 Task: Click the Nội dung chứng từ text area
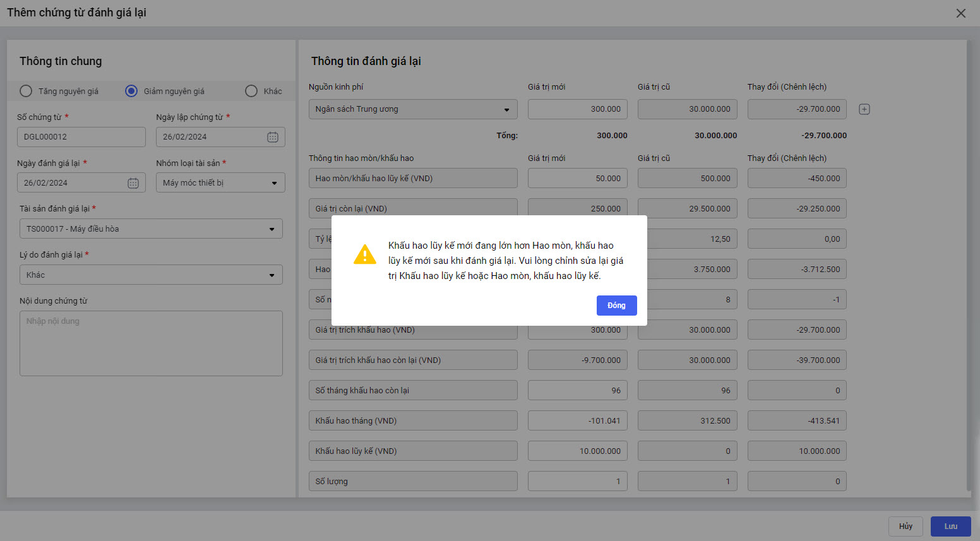pyautogui.click(x=151, y=343)
